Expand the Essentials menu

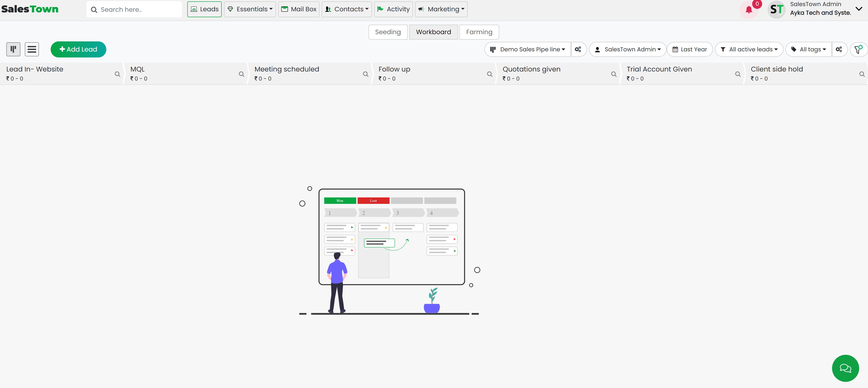tap(250, 9)
